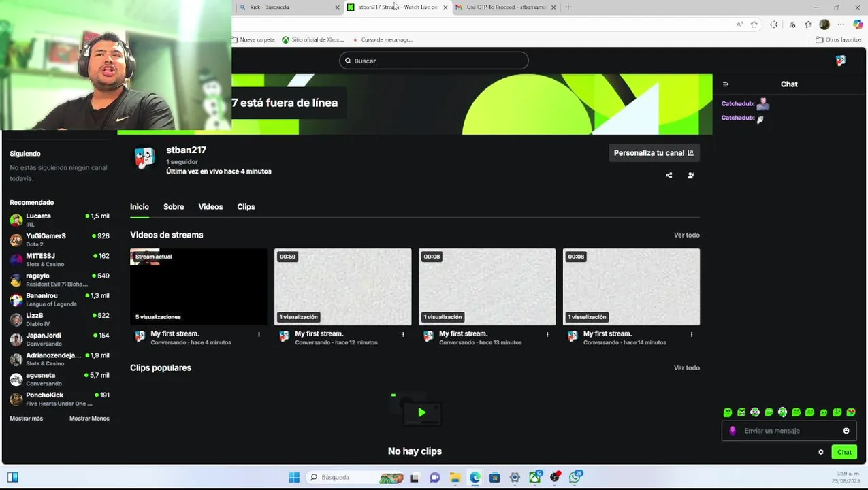Click the first green blob emote

728,412
